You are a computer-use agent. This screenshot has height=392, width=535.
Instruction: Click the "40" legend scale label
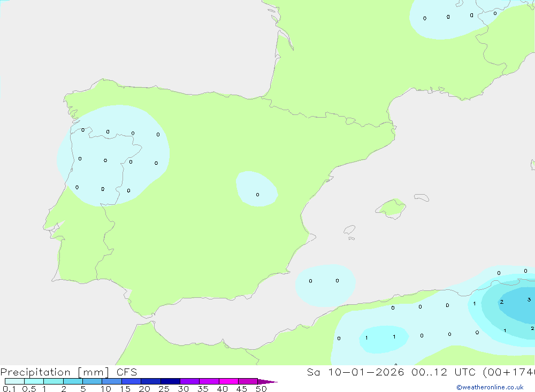point(223,389)
